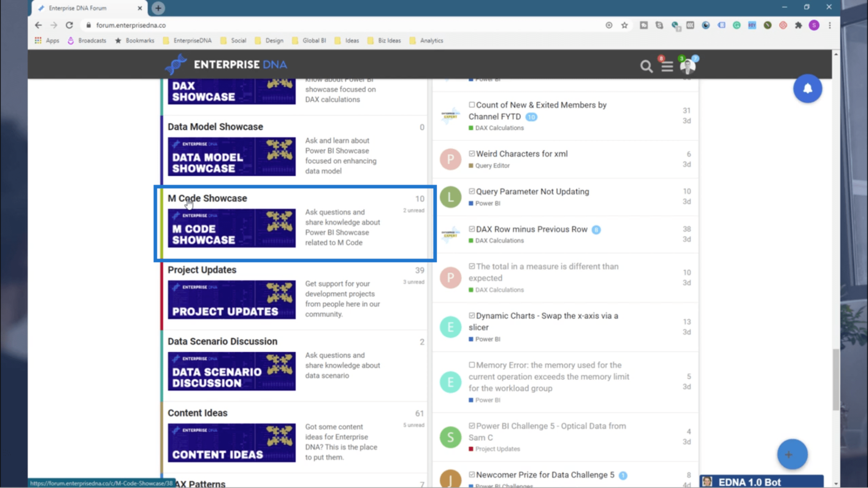Open the EDNA 1.0 Bot chat widget
This screenshot has height=488, width=868.
pyautogui.click(x=761, y=482)
